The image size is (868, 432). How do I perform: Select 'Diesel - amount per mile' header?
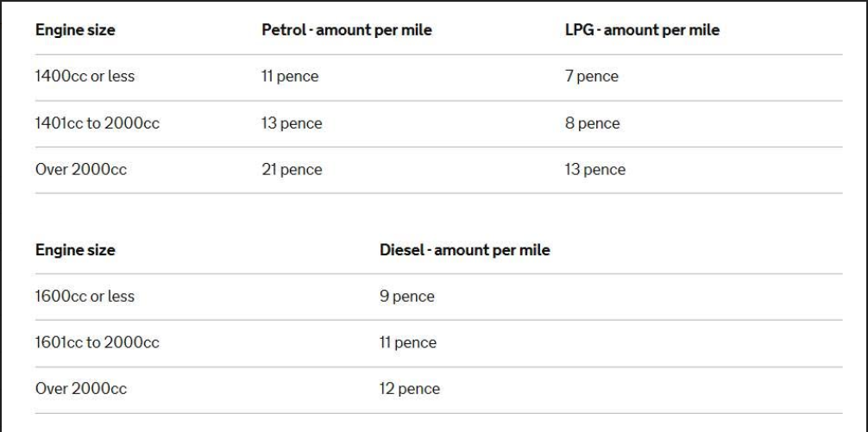click(x=464, y=250)
